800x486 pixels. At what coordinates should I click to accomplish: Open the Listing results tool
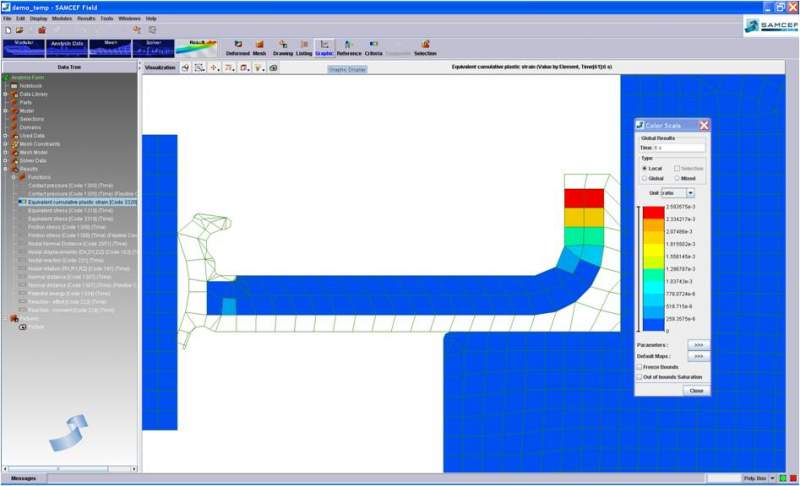click(304, 48)
